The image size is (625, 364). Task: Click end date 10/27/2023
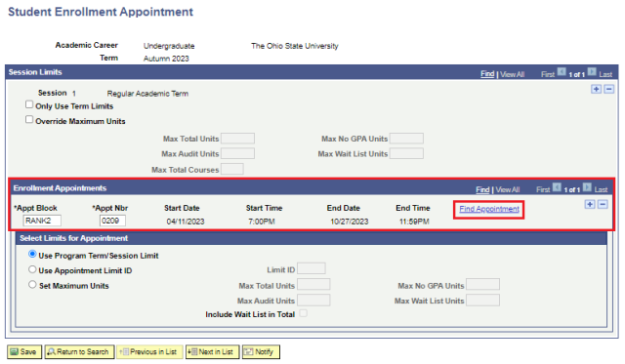pyautogui.click(x=350, y=222)
